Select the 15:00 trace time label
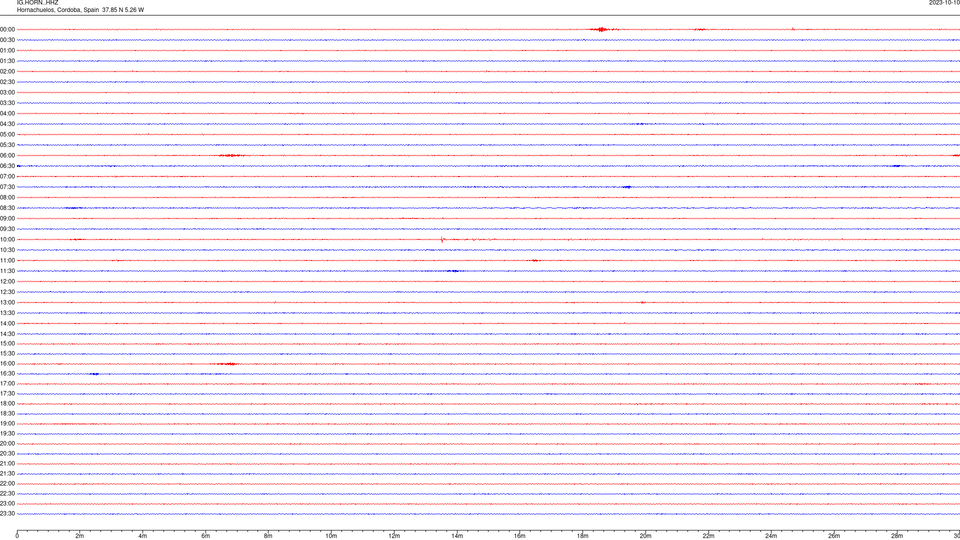 (7, 343)
